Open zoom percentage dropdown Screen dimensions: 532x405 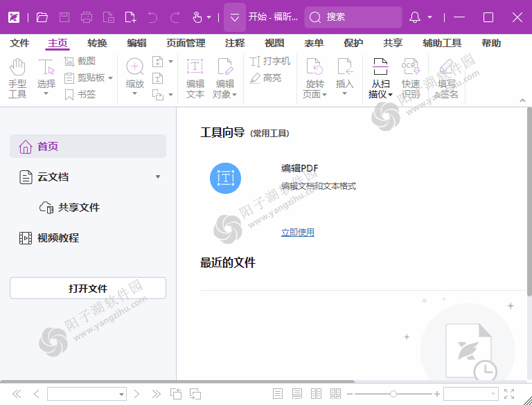click(x=493, y=394)
